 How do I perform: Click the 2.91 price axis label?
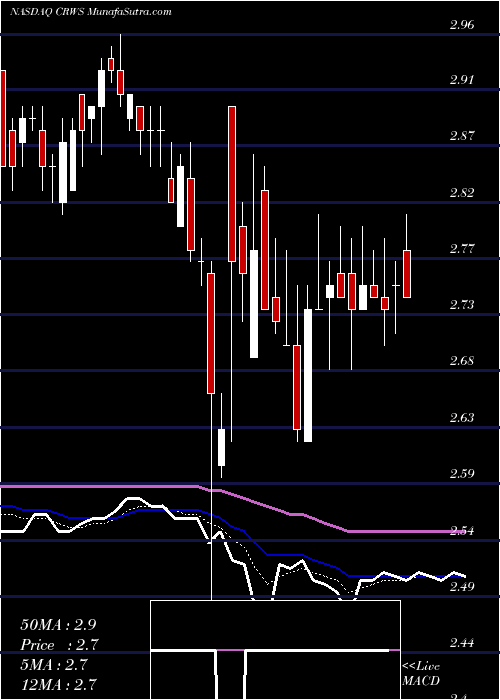pyautogui.click(x=462, y=80)
